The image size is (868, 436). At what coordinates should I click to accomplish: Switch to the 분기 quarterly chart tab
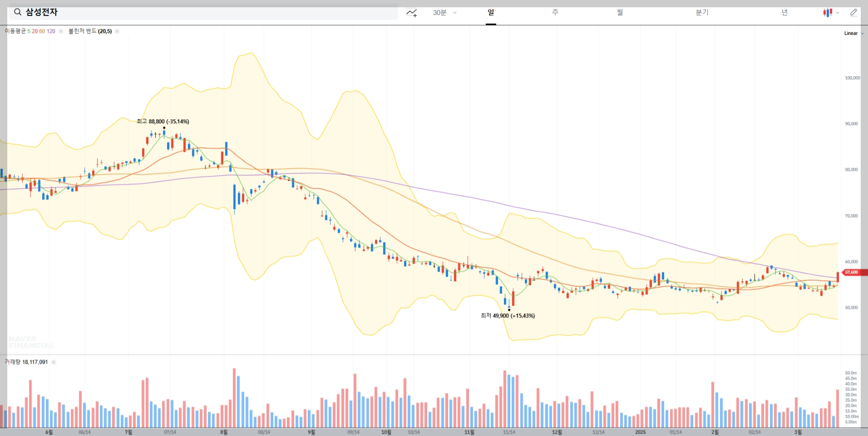coord(702,13)
